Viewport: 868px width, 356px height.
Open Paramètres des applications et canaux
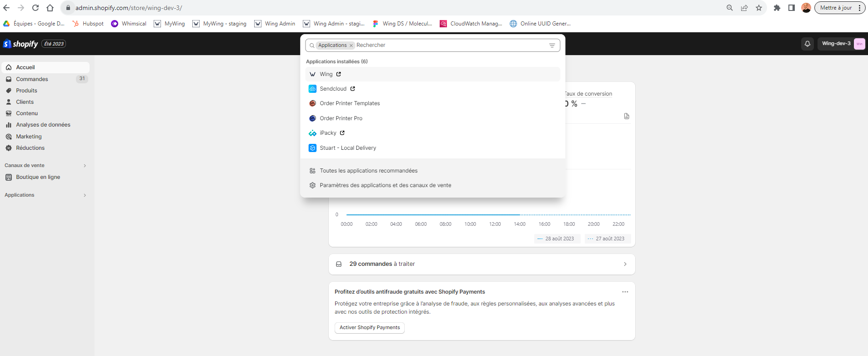tap(432, 185)
